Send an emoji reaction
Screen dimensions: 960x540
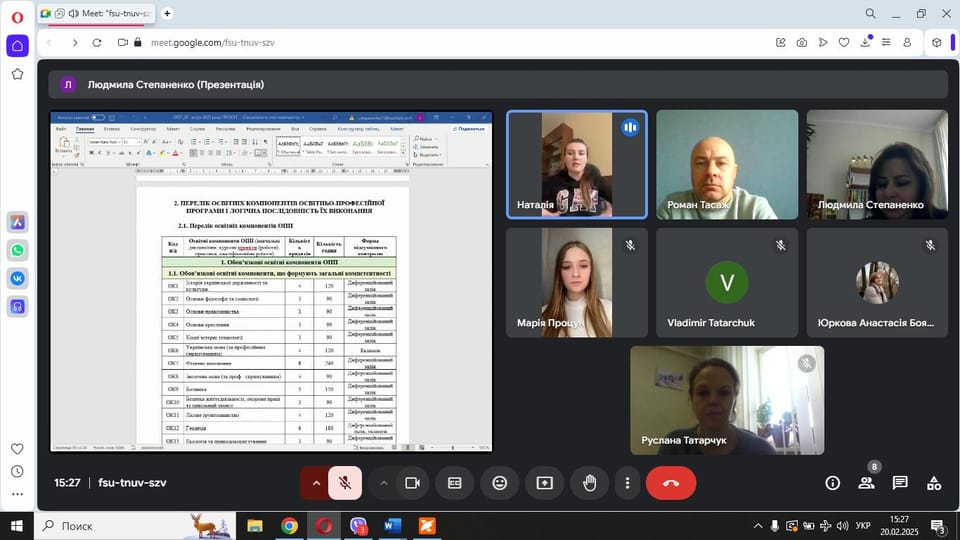point(500,483)
